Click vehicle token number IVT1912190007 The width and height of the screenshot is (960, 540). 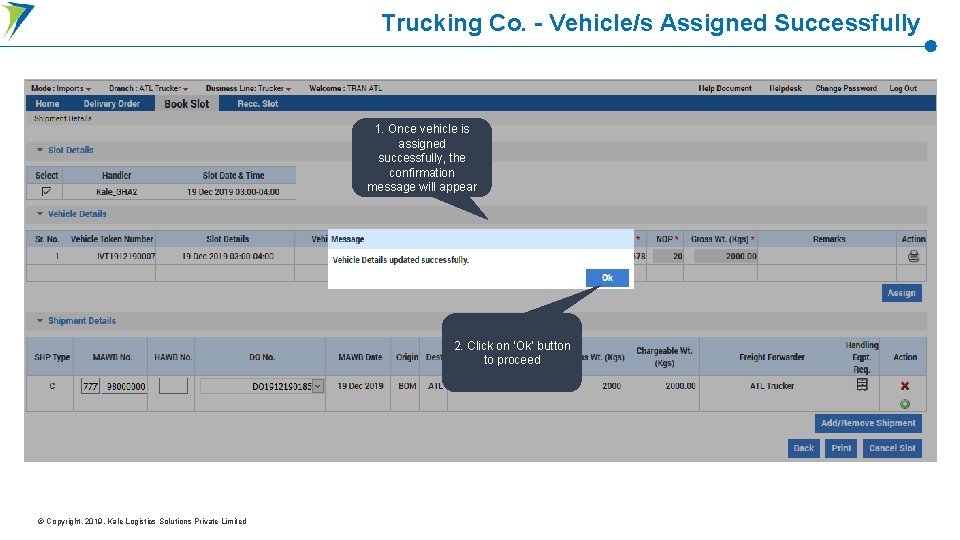point(126,256)
